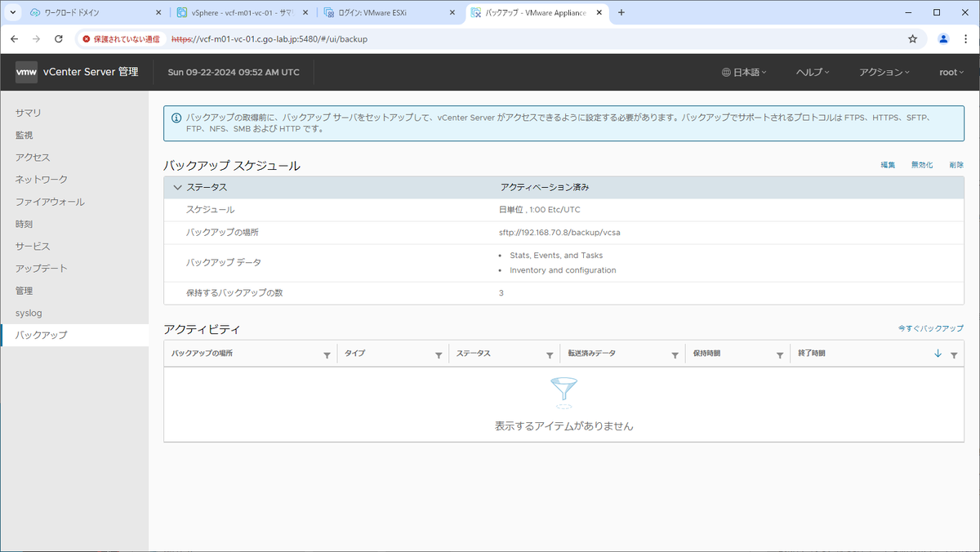Click Inventory and configuration entry
Viewport: 980px width, 552px height.
coord(563,270)
